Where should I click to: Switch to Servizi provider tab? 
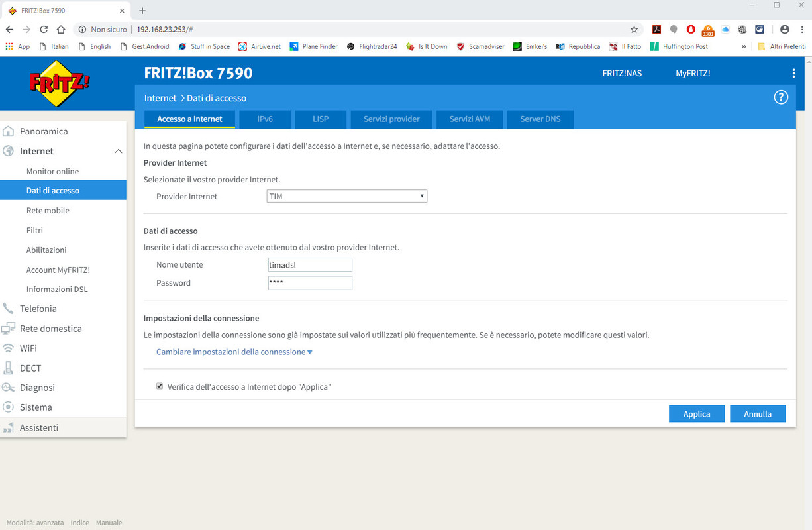point(391,119)
